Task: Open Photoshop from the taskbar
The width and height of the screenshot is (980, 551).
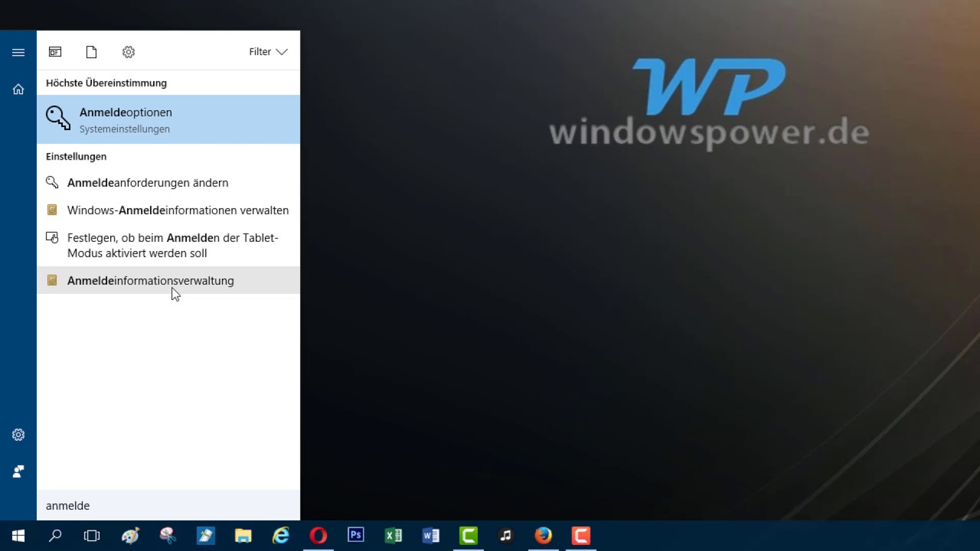Action: [356, 536]
